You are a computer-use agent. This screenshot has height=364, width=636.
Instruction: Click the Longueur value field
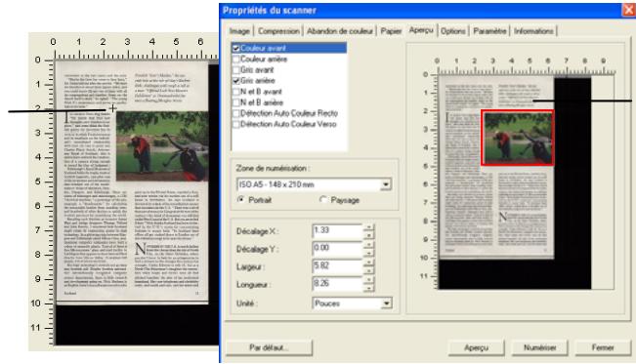337,284
